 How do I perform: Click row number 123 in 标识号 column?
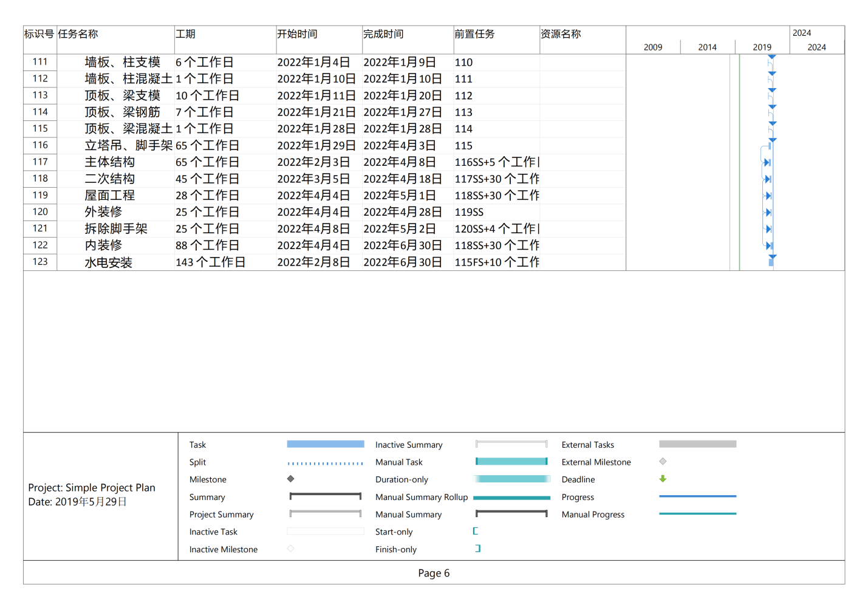(40, 262)
